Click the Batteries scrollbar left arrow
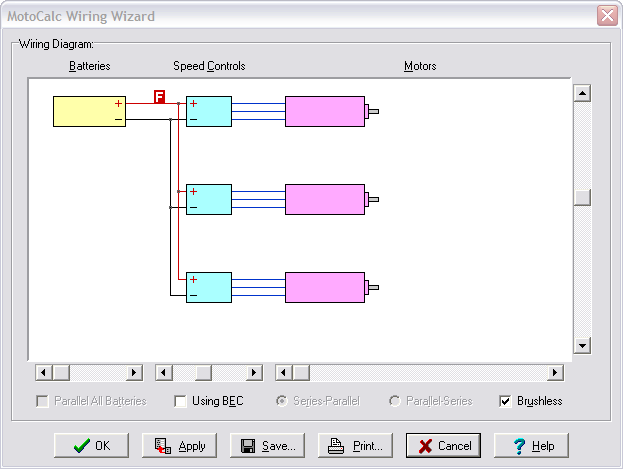The image size is (623, 469). [44, 373]
